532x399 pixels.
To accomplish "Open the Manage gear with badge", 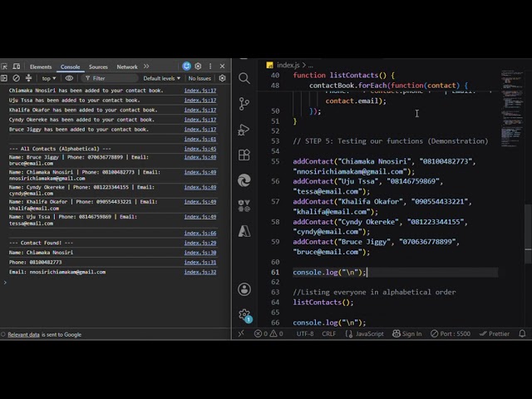I will click(x=245, y=316).
